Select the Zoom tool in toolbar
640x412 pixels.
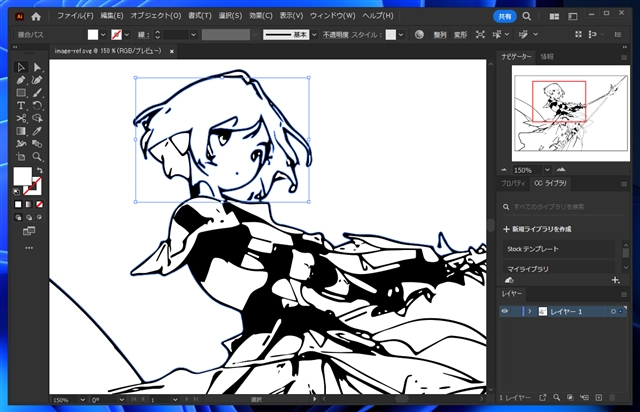37,156
